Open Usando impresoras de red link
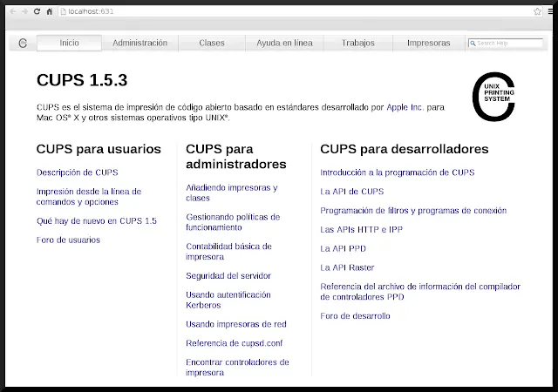558x392 pixels. [x=236, y=324]
